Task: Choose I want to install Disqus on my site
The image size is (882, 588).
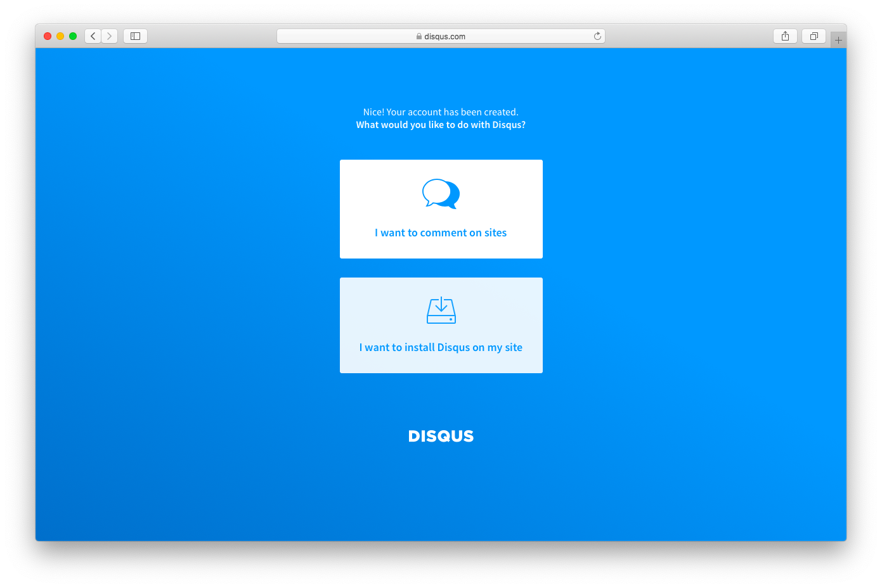Action: (441, 325)
